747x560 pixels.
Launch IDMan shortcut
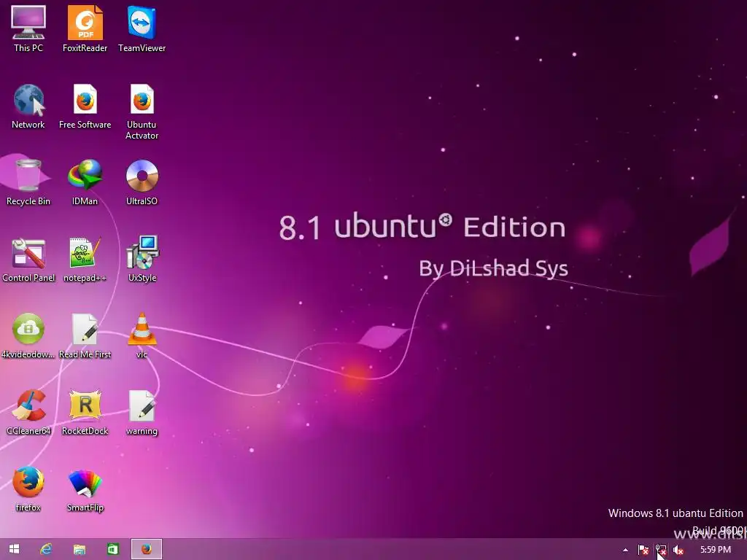(x=85, y=182)
